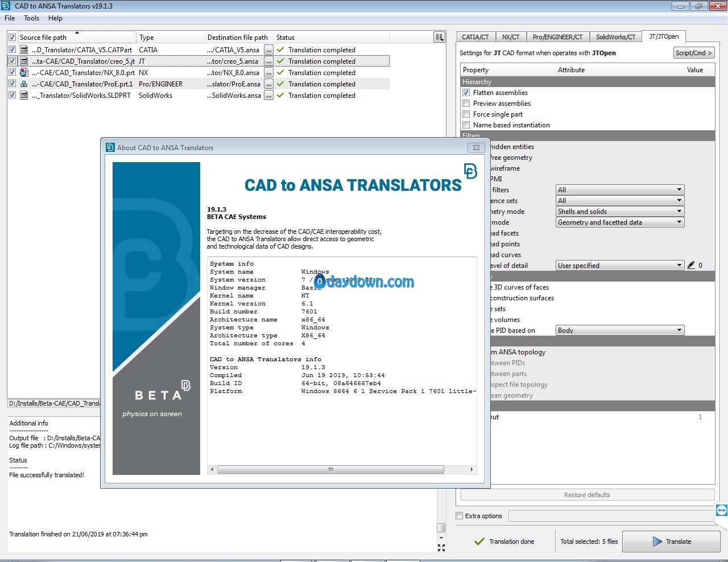The width and height of the screenshot is (728, 562).
Task: Click the log panel vertical scrollbar thumb
Action: pos(441,528)
